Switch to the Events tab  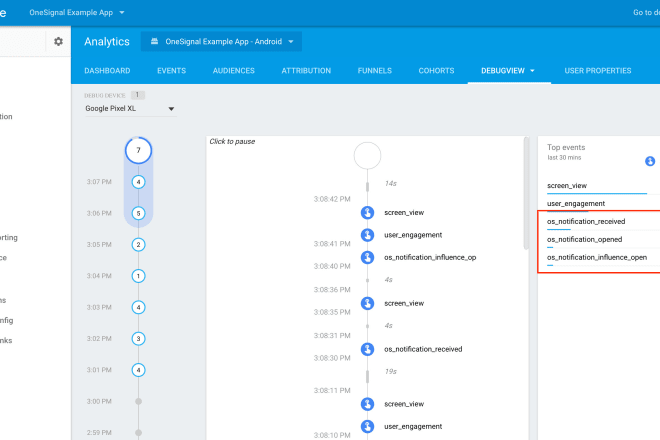pyautogui.click(x=171, y=71)
